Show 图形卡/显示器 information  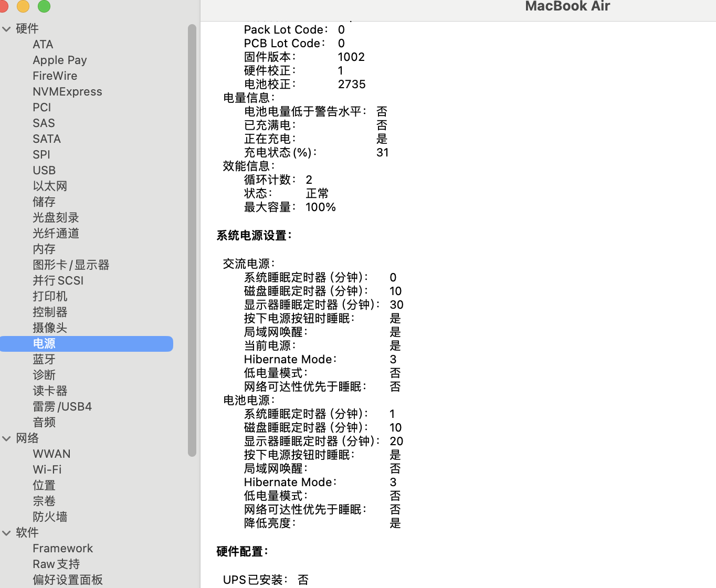[x=71, y=265]
